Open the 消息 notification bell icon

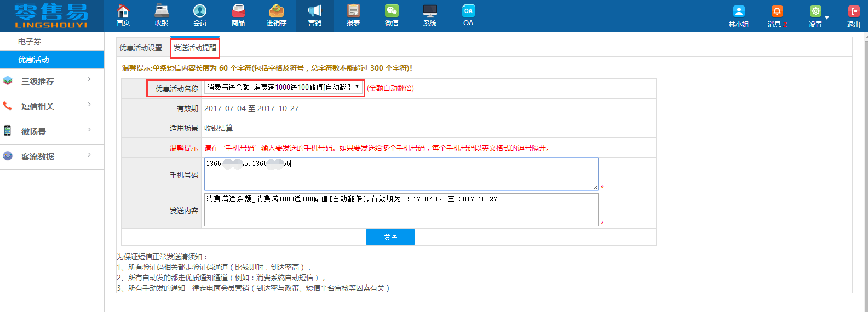coord(777,11)
